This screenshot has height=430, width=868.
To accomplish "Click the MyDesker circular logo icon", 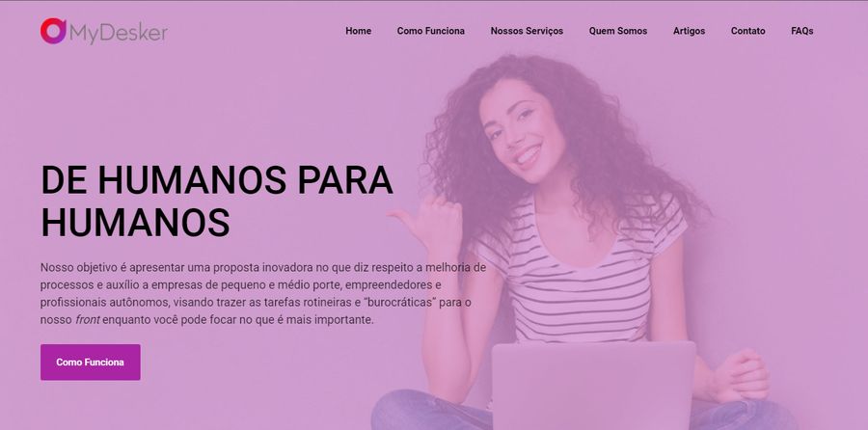I will 53,31.
